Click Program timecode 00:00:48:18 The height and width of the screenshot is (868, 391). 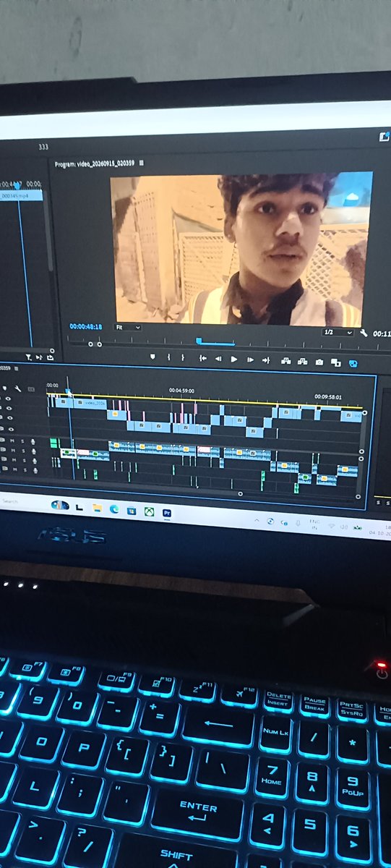(x=85, y=326)
